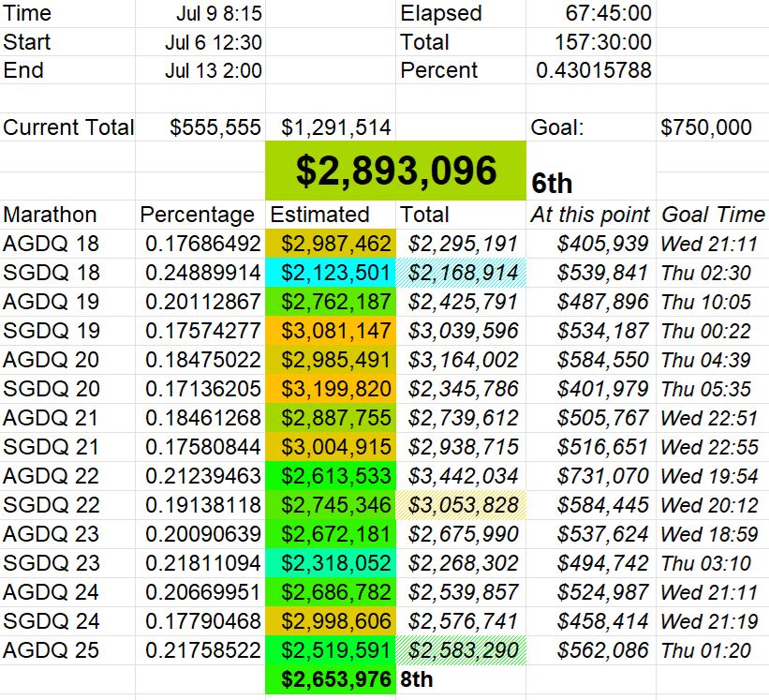Select the large $2,893,096 estimate cell
Image resolution: width=769 pixels, height=700 pixels.
point(396,171)
